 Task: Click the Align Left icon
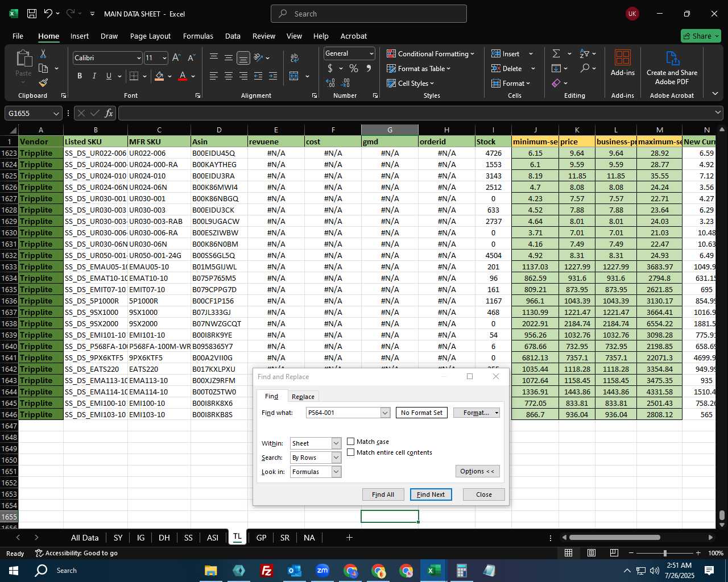tap(214, 76)
